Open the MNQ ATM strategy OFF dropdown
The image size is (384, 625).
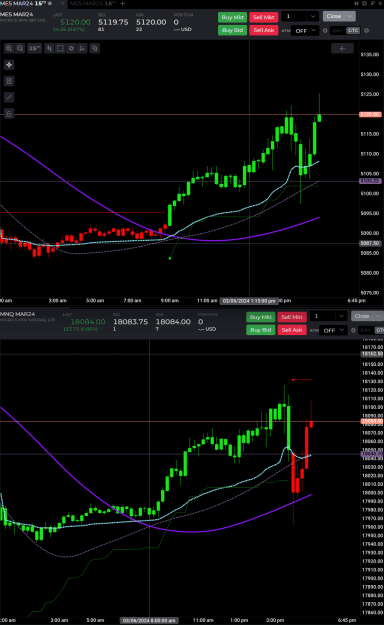click(333, 330)
